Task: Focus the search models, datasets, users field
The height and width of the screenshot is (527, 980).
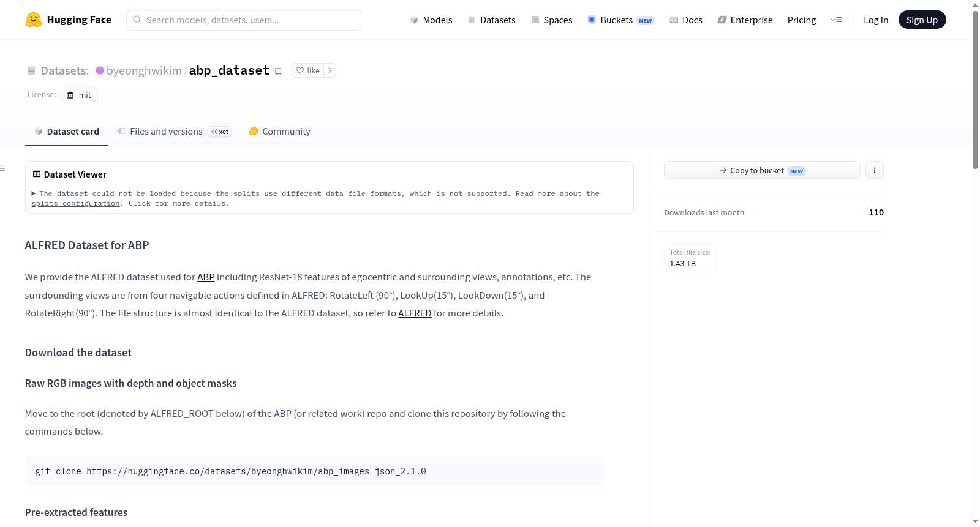Action: click(244, 20)
